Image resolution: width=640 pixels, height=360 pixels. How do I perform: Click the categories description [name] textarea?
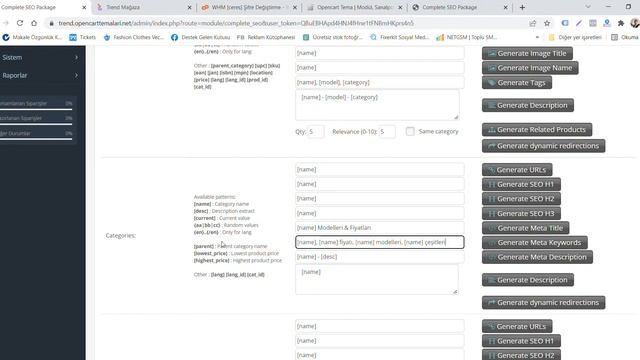(377, 280)
